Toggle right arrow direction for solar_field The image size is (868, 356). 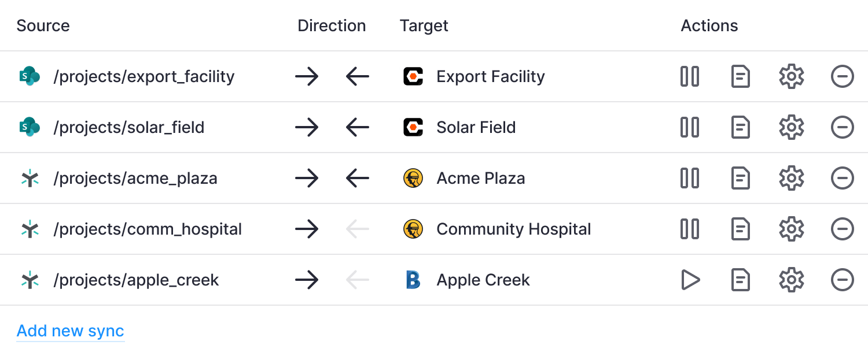pyautogui.click(x=307, y=127)
